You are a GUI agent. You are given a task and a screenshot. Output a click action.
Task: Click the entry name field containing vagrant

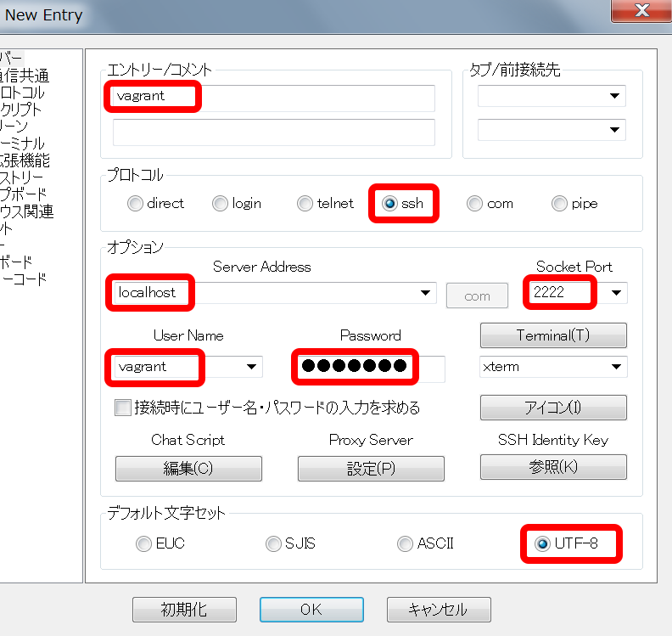click(272, 97)
